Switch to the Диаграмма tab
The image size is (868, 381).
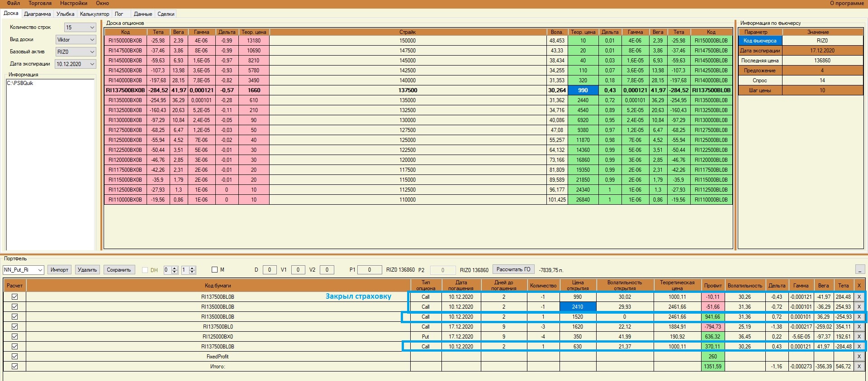click(37, 14)
